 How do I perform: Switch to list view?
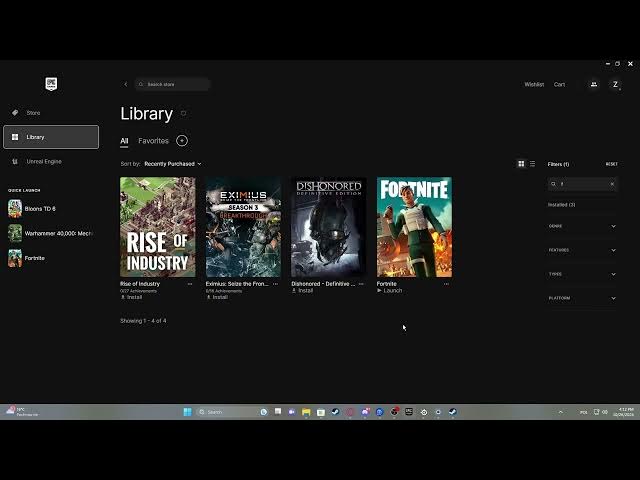pos(533,164)
